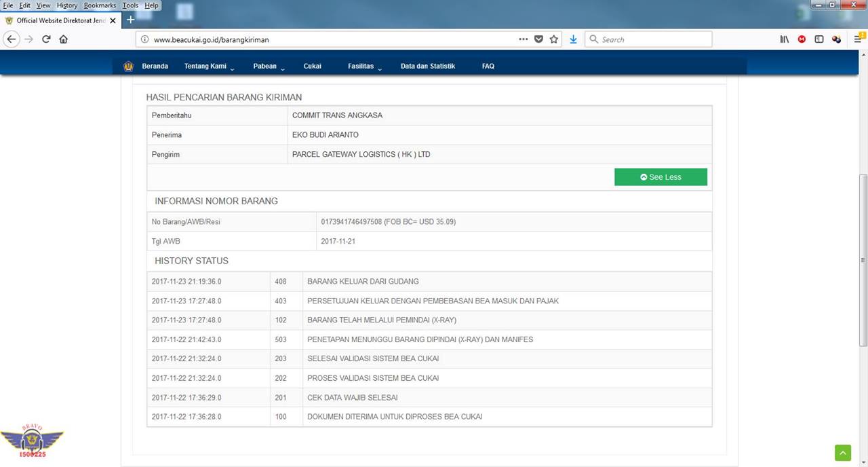Open the Bookmarks menu
Image resolution: width=868 pixels, height=467 pixels.
(100, 5)
